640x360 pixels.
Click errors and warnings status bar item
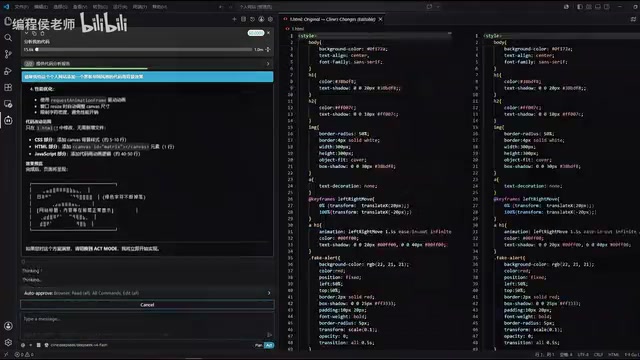[x=24, y=355]
